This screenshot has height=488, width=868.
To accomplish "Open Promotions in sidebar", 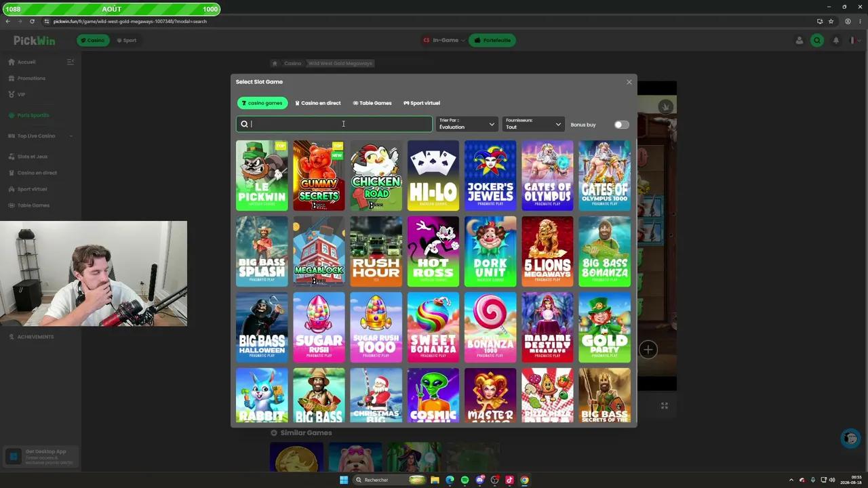I will coord(27,78).
